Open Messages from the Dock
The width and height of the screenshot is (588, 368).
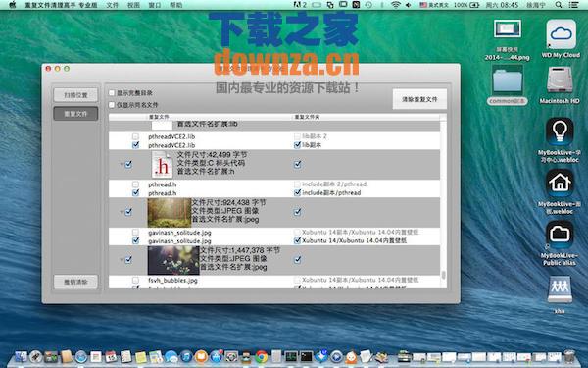[x=171, y=356]
